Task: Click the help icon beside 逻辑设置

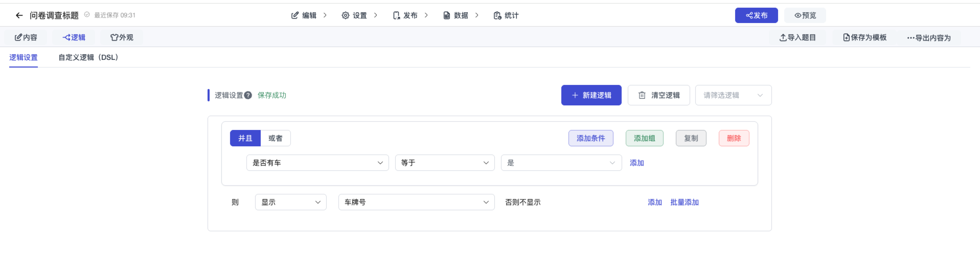Action: (x=248, y=95)
